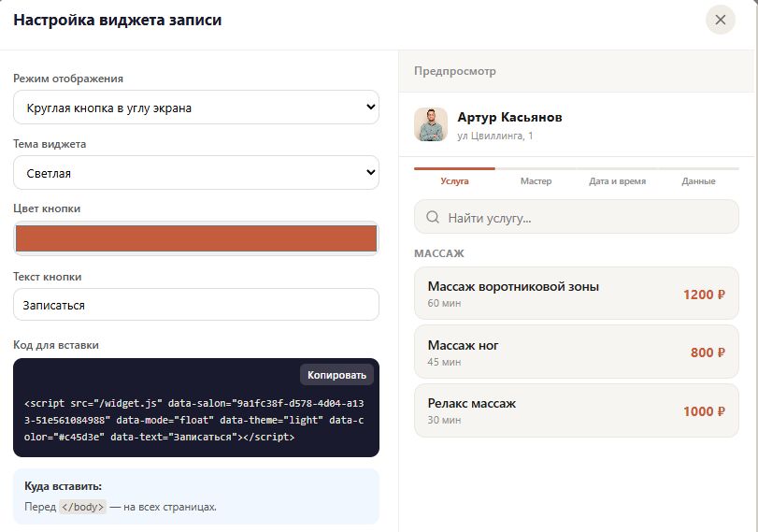Click the 1200 ₽ price

704,295
